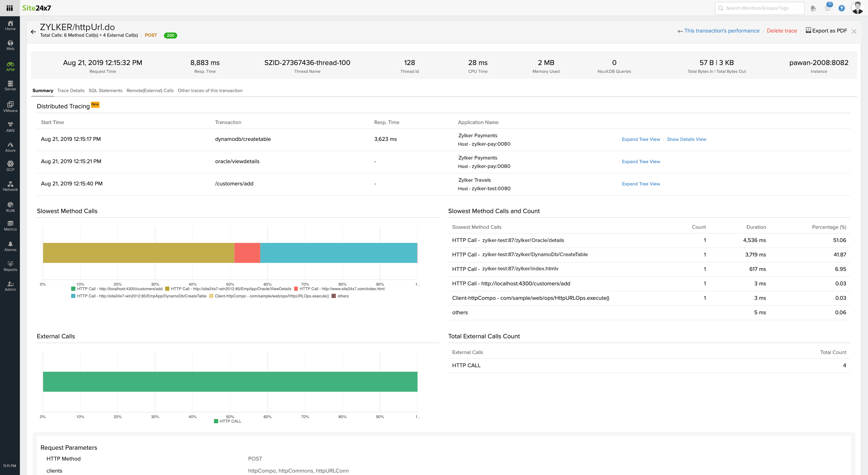Click the back navigation arrow icon
This screenshot has width=868, height=475.
point(33,30)
